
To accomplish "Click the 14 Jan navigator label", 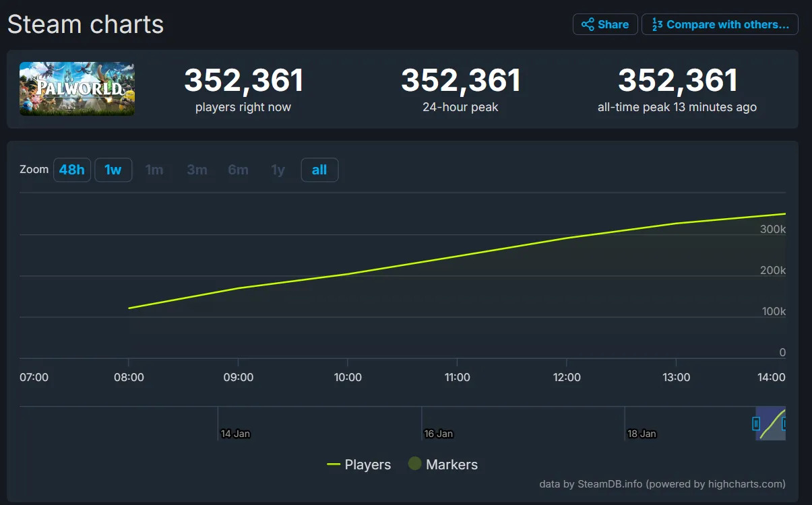I will 235,434.
